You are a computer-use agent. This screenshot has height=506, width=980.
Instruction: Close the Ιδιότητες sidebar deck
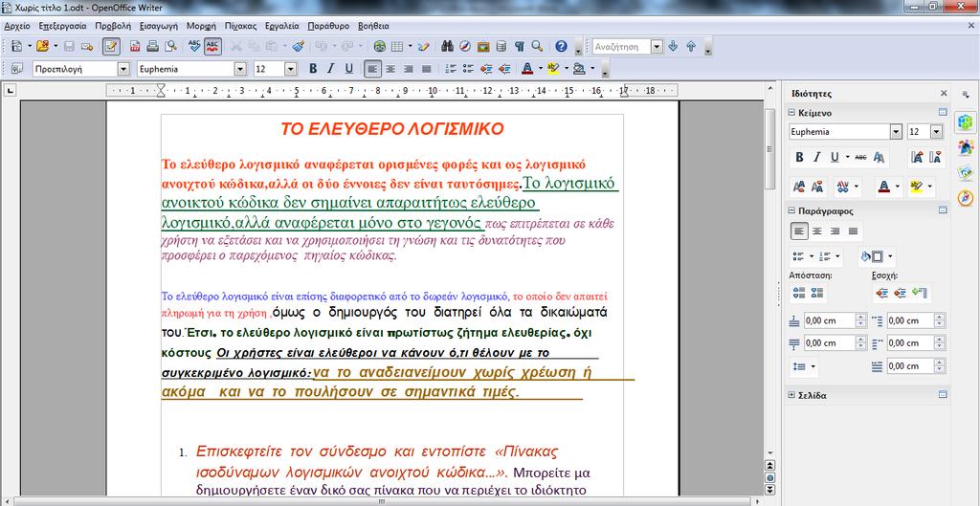(944, 93)
